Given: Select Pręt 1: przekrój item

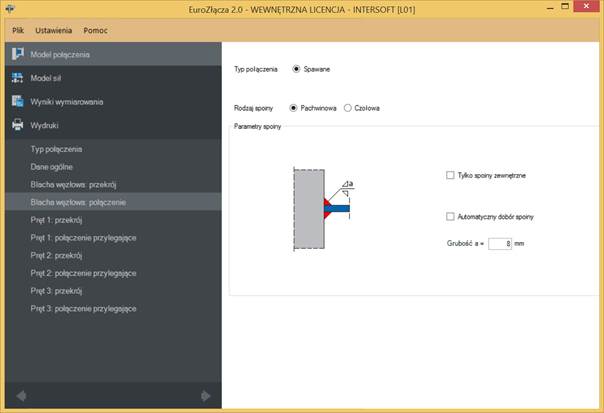Looking at the screenshot, I should [113, 220].
